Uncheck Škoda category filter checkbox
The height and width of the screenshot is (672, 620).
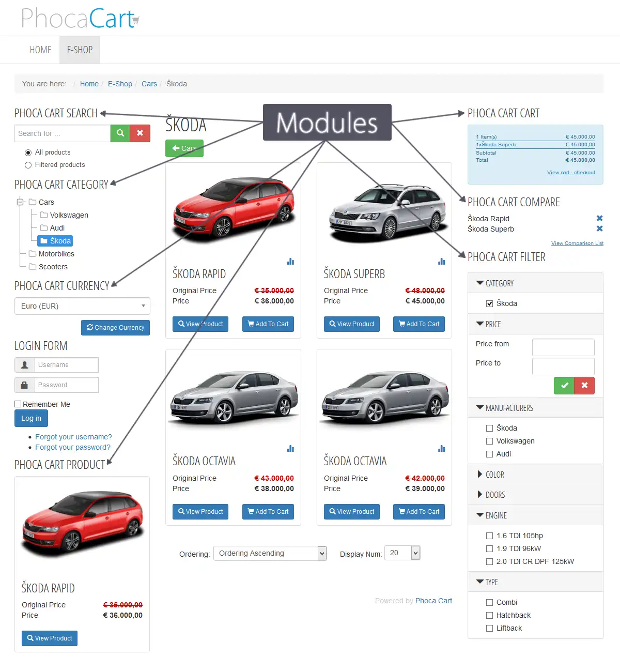point(489,304)
